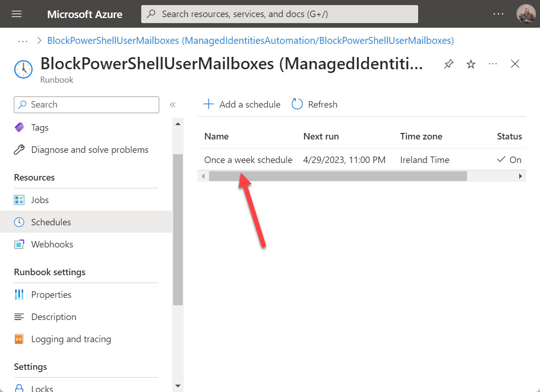
Task: Refresh the schedules list
Action: [x=314, y=104]
